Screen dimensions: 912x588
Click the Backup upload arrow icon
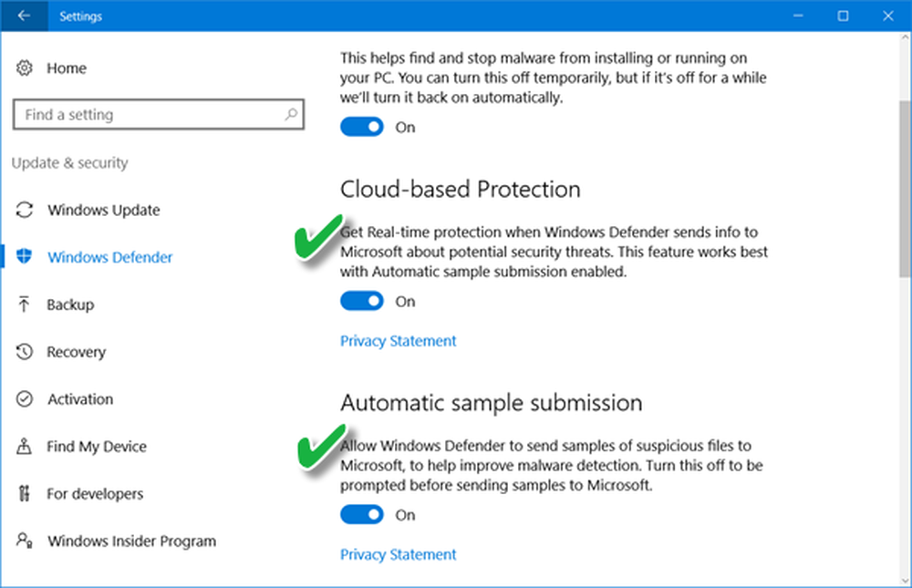[24, 304]
